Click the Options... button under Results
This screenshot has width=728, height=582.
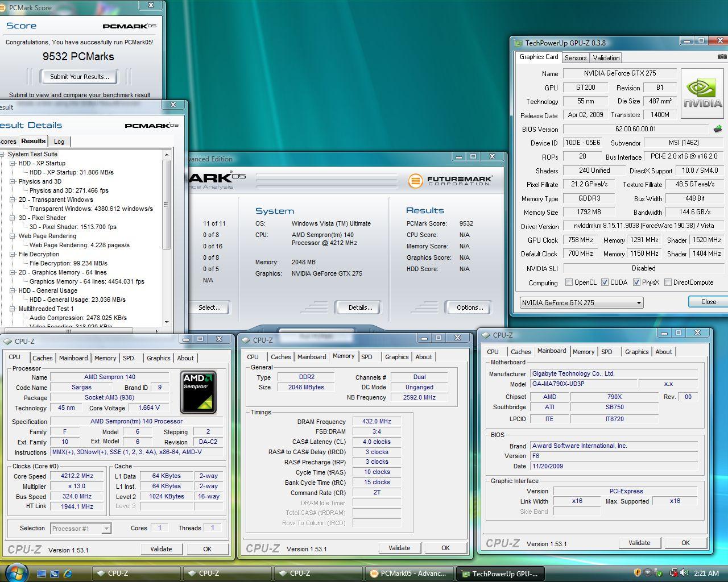point(470,307)
